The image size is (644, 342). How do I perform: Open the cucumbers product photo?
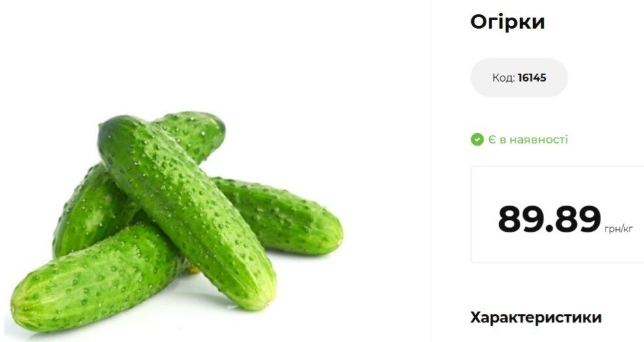[x=177, y=222]
